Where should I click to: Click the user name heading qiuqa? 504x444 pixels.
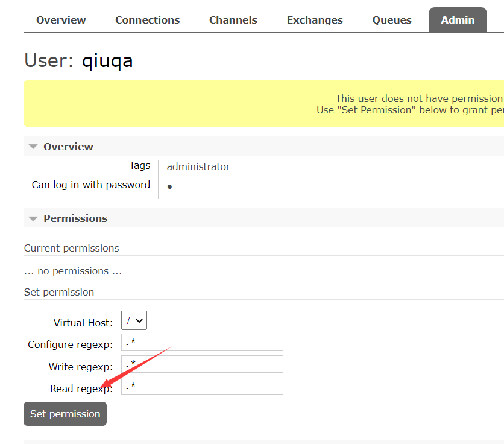[x=107, y=60]
